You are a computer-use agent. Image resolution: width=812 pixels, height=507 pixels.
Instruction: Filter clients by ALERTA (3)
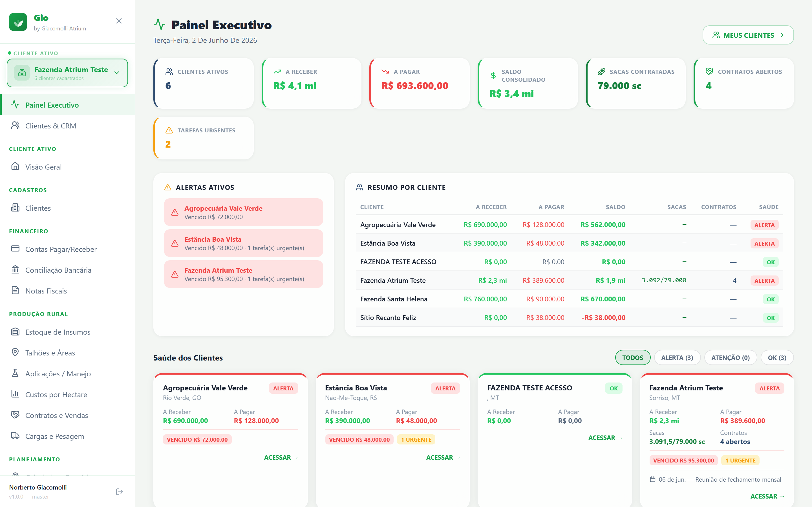click(677, 357)
